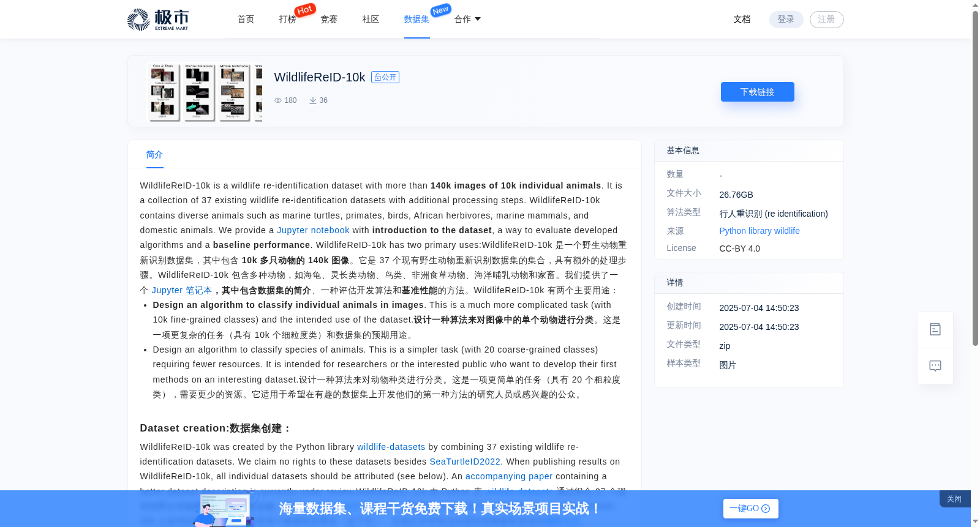
Task: Click the 注册 register button
Action: [x=826, y=20]
